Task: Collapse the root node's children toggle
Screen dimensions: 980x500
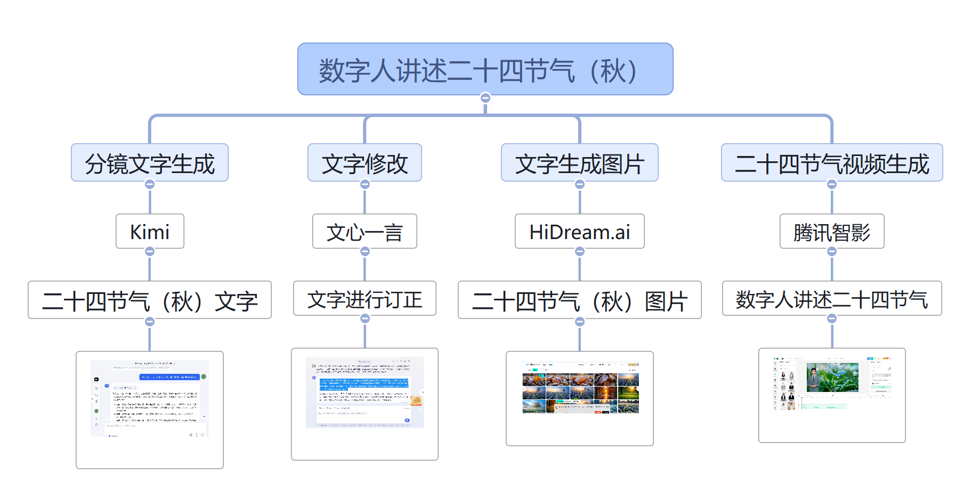Action: [485, 97]
